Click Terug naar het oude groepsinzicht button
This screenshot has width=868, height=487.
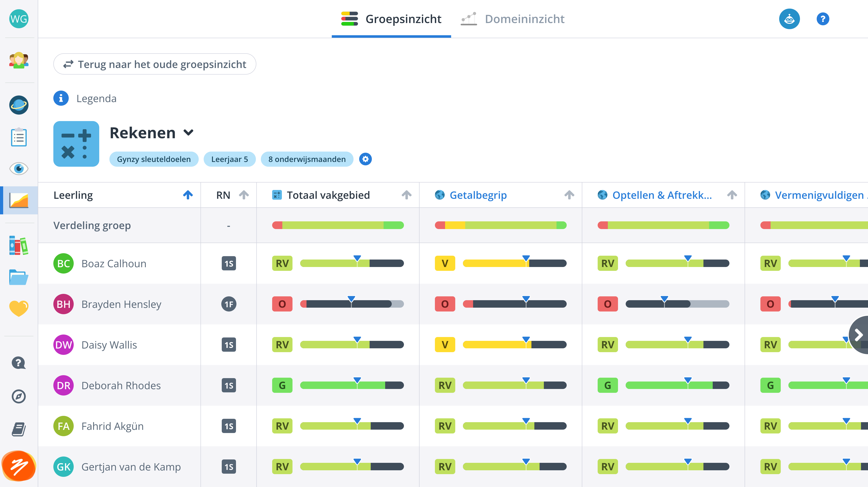(155, 64)
